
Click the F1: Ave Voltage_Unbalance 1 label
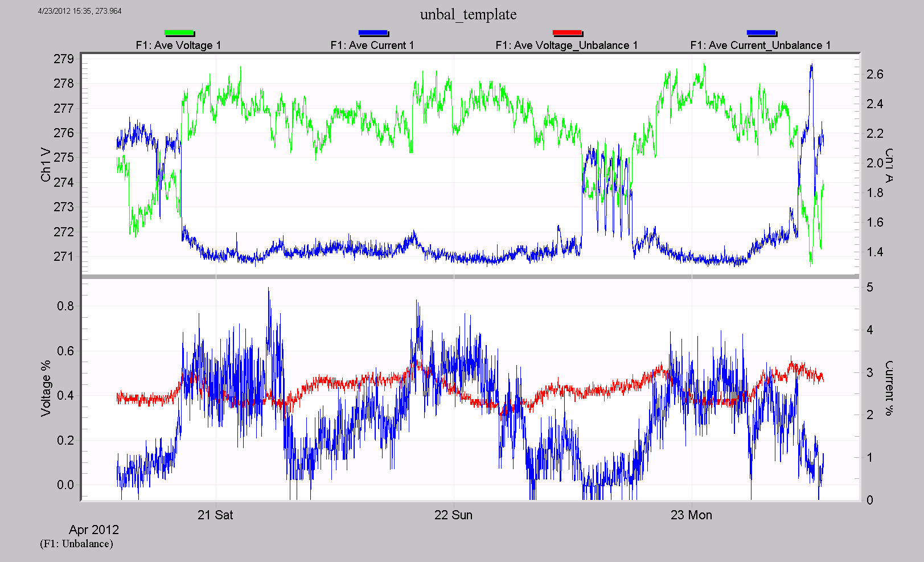(x=568, y=44)
